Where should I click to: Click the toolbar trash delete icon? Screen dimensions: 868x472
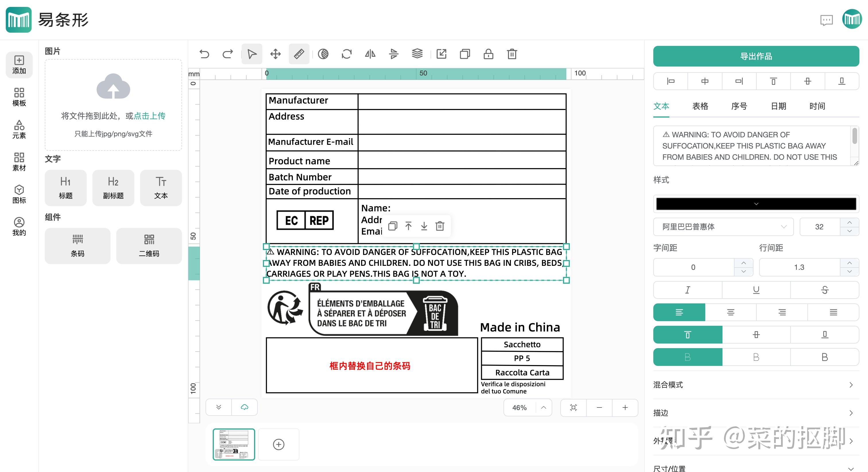(x=512, y=54)
